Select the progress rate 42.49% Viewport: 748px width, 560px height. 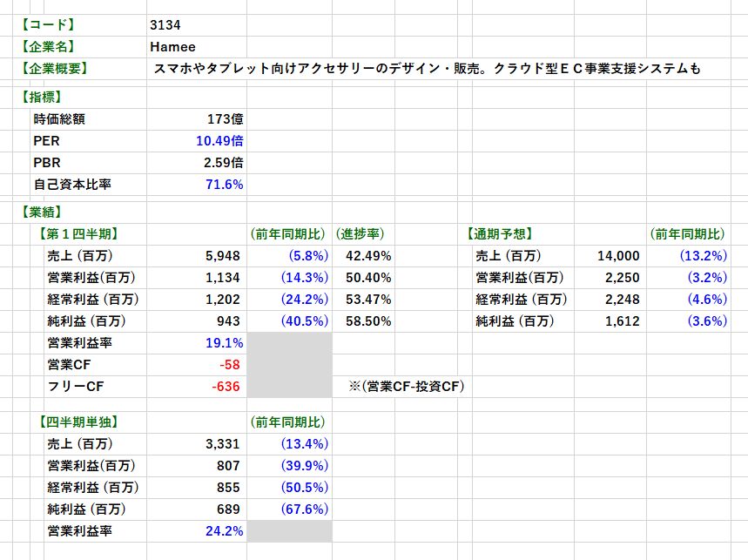tap(368, 256)
